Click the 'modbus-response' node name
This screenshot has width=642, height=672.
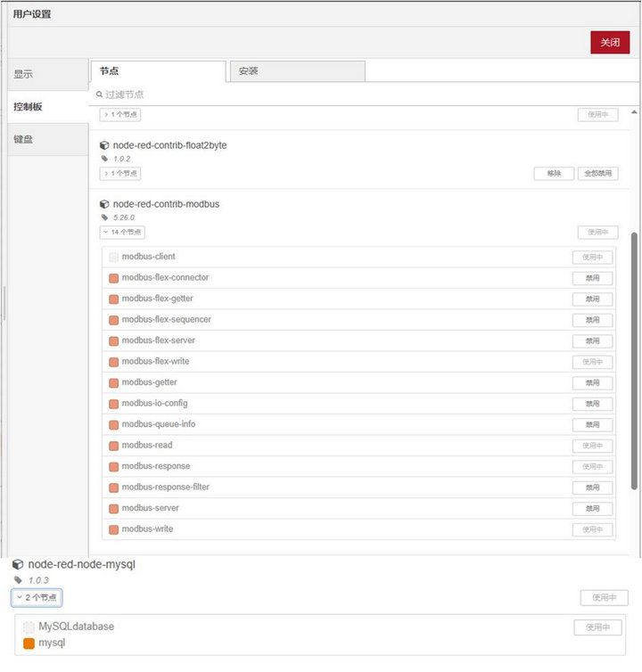pos(156,466)
